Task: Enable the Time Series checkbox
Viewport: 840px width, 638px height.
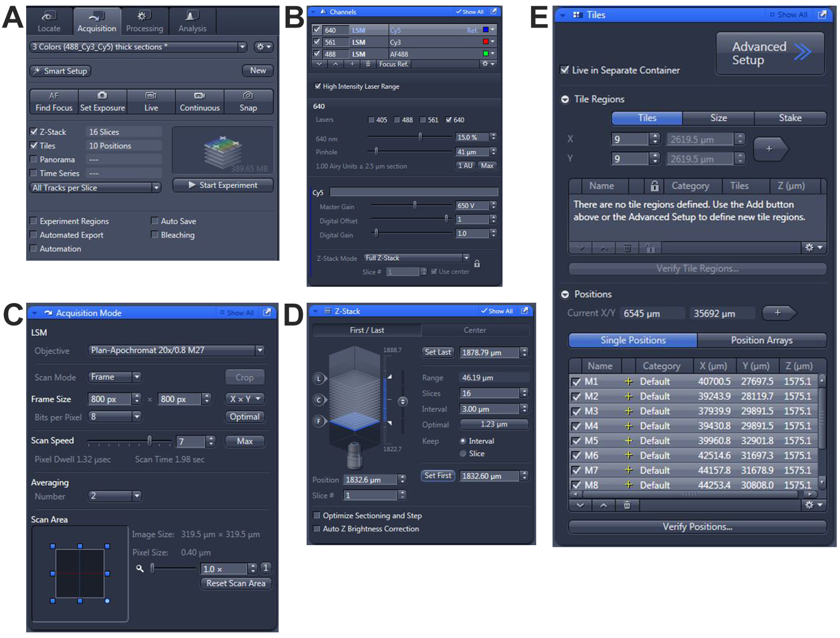Action: click(34, 173)
